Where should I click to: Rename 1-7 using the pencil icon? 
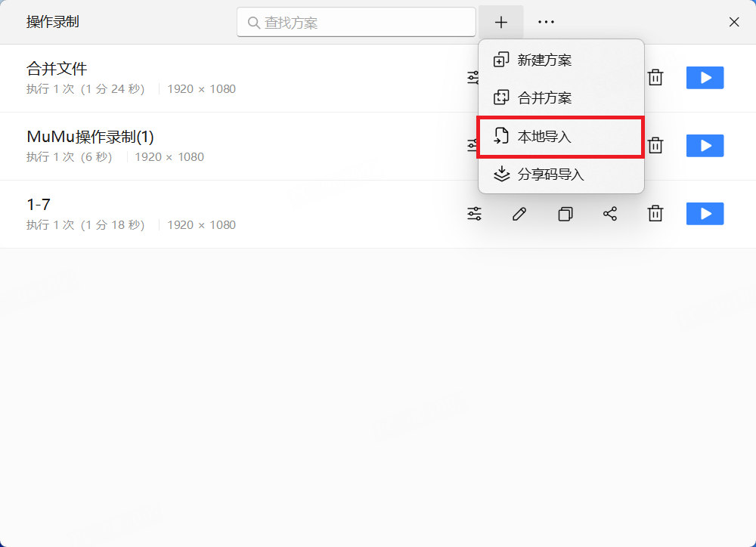(x=519, y=214)
